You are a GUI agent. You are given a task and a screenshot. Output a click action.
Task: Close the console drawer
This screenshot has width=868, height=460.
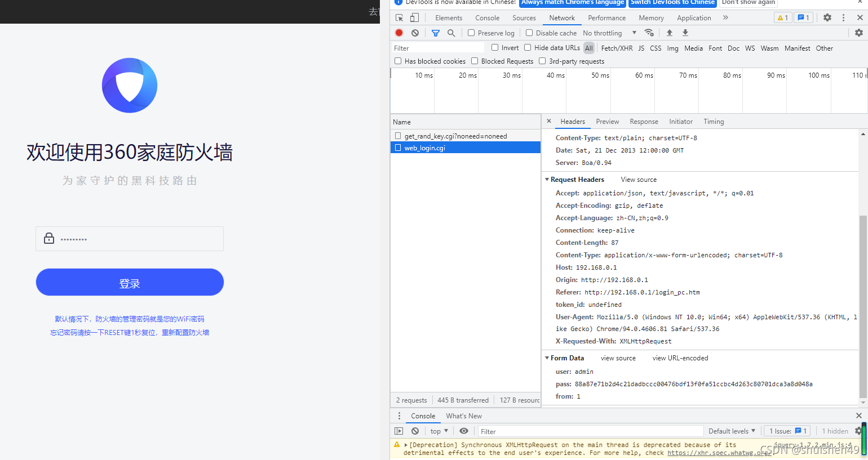pyautogui.click(x=859, y=416)
